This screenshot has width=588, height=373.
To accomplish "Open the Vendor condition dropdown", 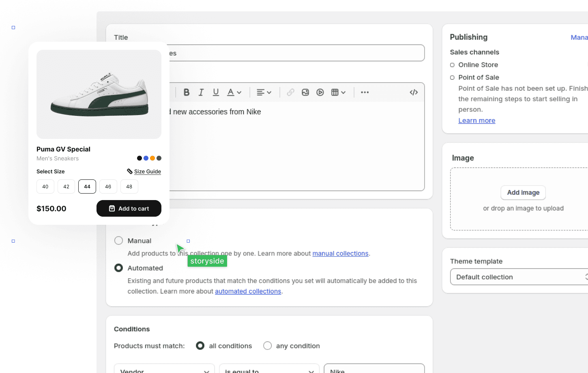I will coord(164,369).
